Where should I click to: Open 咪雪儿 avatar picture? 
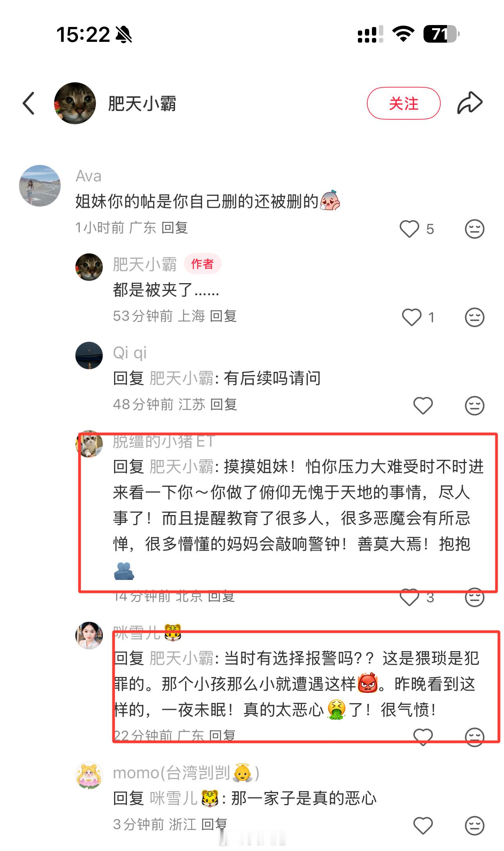pos(89,636)
